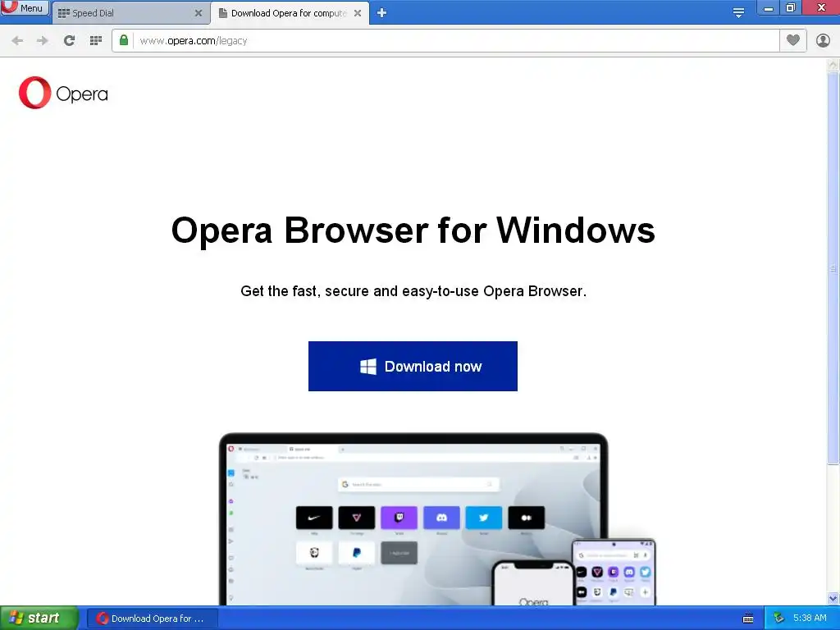Click the Twitch tile in laptop preview

click(x=399, y=518)
